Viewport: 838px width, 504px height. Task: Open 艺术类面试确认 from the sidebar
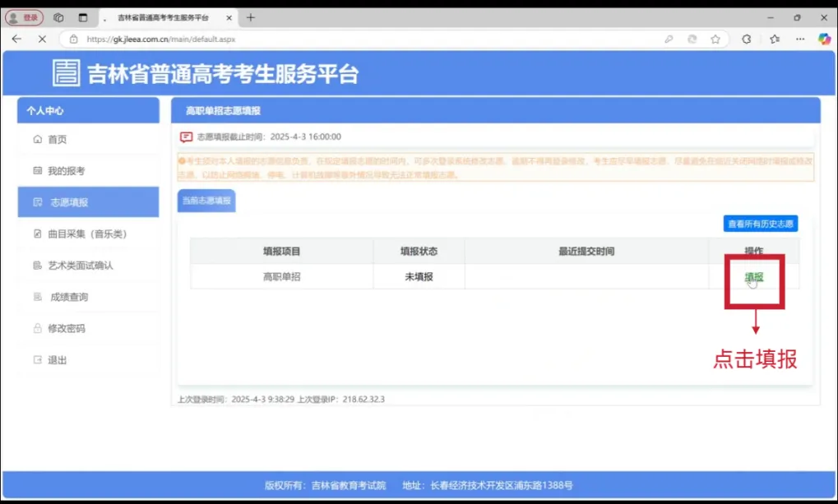pos(80,266)
